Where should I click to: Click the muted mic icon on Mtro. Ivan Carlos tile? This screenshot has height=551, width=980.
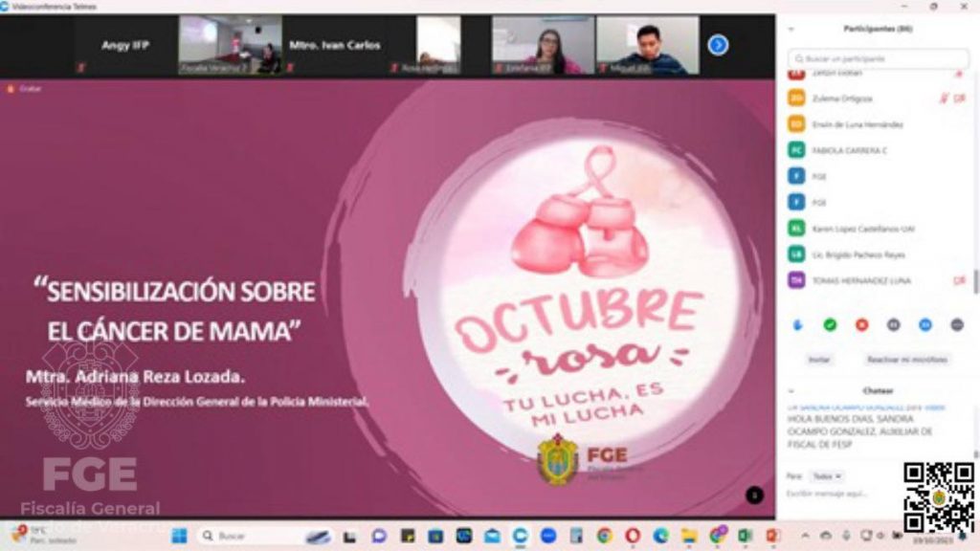pos(291,67)
